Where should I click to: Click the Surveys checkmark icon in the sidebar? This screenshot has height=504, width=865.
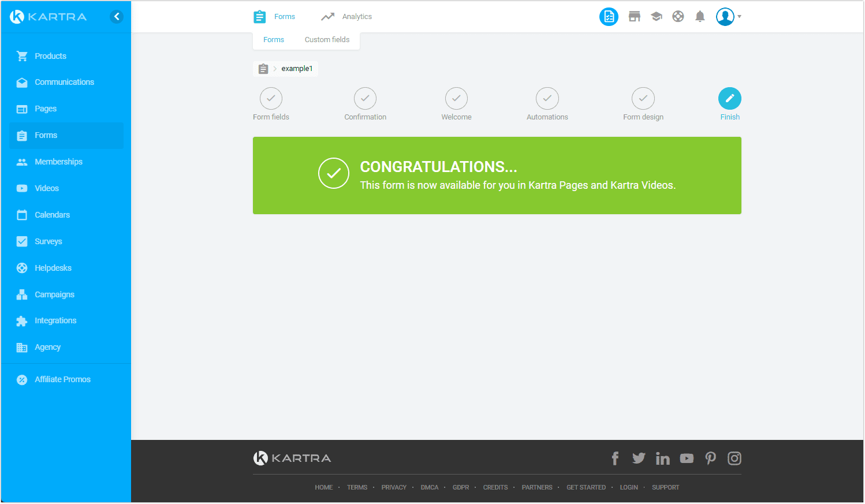pyautogui.click(x=22, y=241)
